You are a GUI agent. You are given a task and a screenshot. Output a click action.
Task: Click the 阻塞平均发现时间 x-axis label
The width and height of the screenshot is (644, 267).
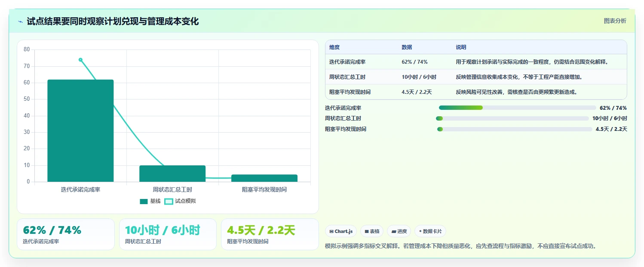[x=264, y=189]
